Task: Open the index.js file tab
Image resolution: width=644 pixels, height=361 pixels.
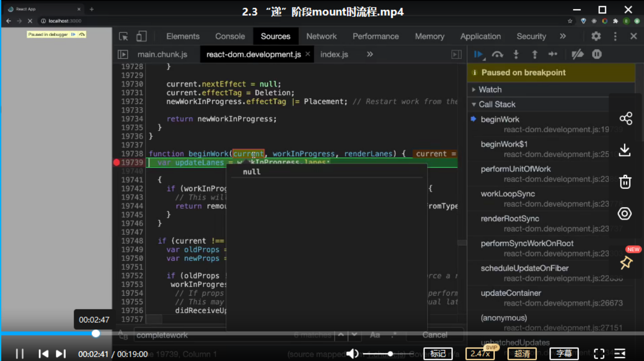Action: [x=334, y=54]
